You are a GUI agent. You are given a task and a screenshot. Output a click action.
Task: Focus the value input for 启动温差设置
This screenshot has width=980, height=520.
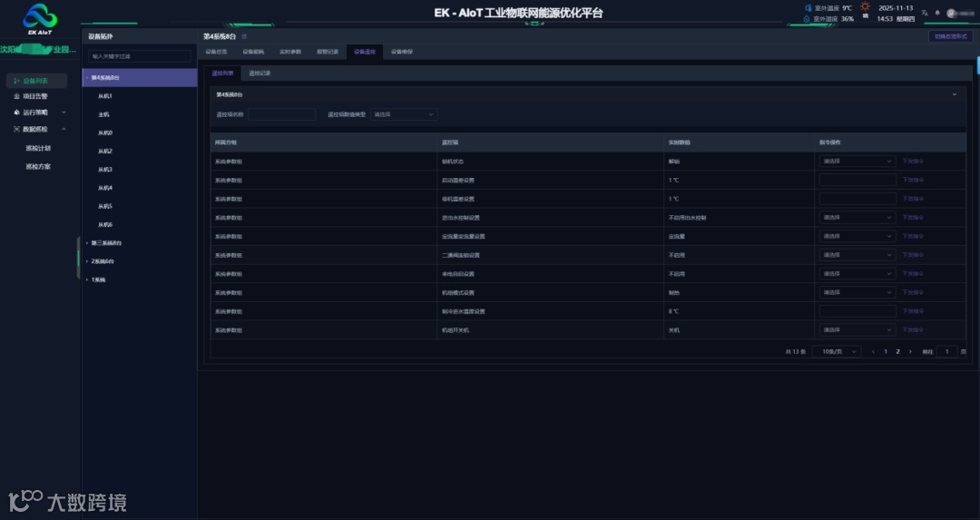point(857,180)
